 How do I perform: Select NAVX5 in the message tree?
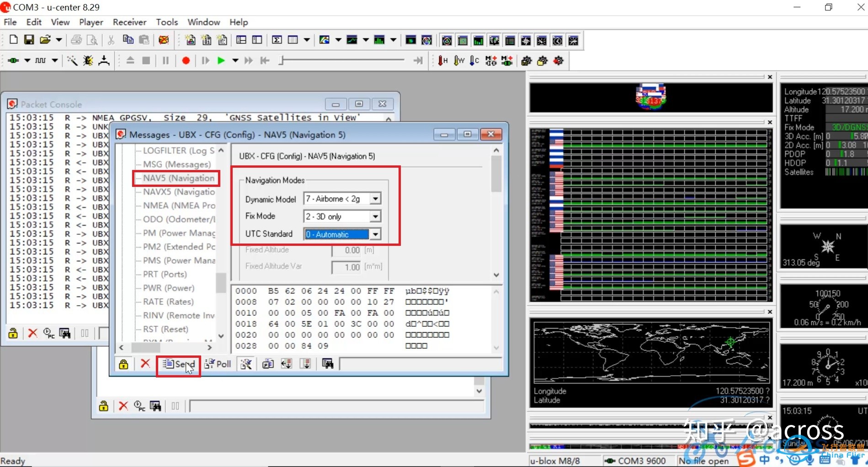(x=179, y=192)
